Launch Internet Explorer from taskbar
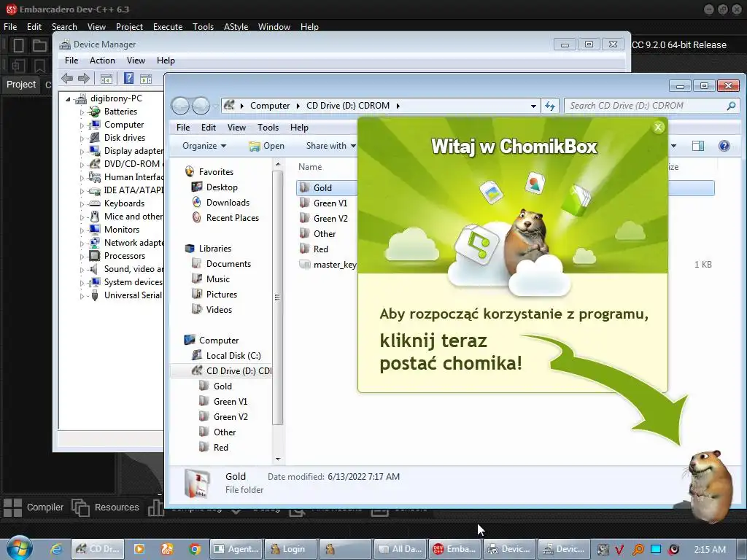747x560 pixels. point(56,549)
